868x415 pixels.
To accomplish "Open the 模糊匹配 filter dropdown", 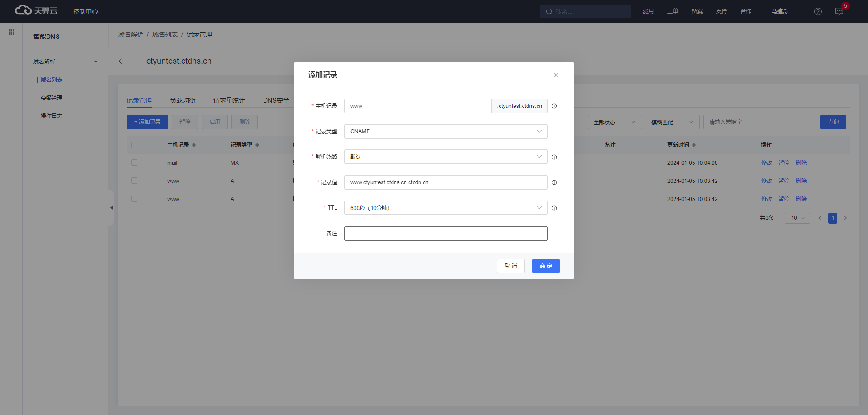I will point(672,122).
